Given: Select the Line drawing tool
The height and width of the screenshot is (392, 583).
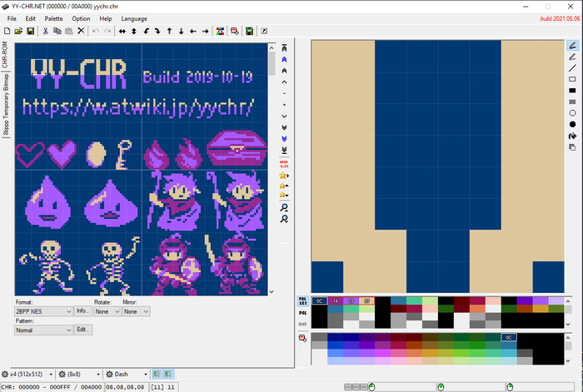Looking at the screenshot, I should pos(572,67).
